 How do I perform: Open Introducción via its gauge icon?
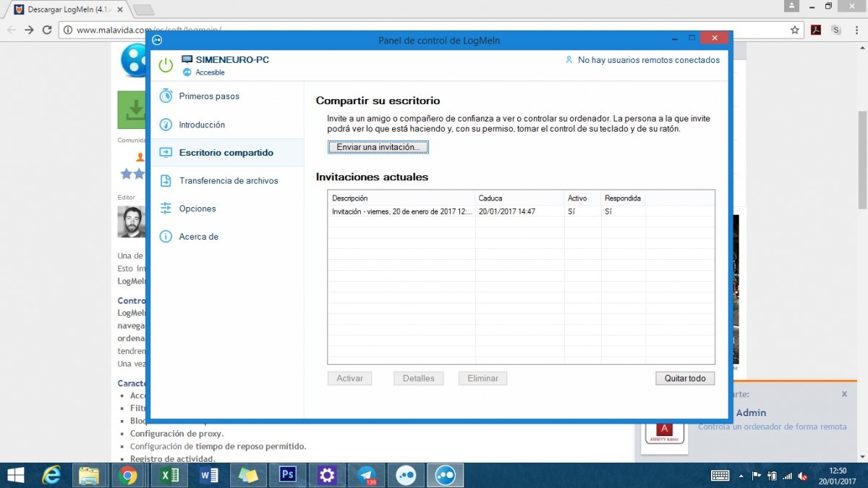166,125
